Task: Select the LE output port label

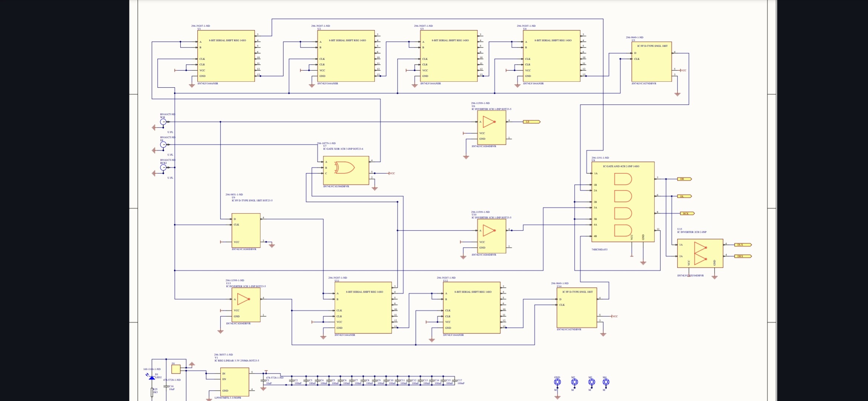Action: pos(531,122)
